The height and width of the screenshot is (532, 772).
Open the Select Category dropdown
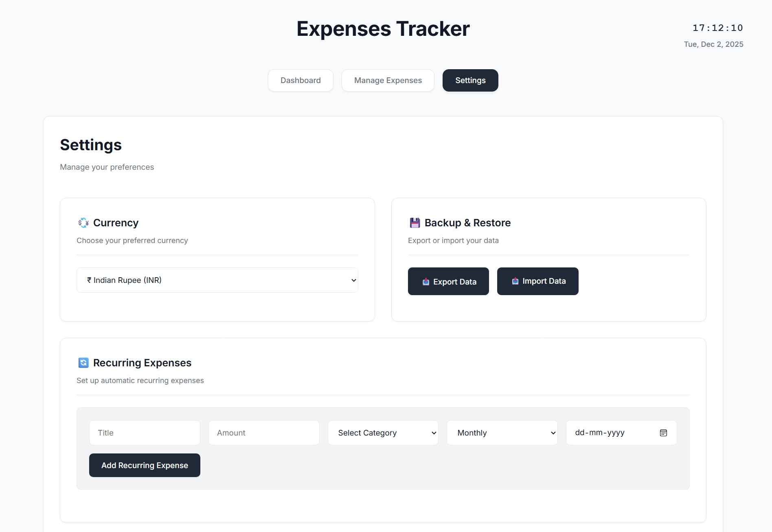[x=383, y=433]
